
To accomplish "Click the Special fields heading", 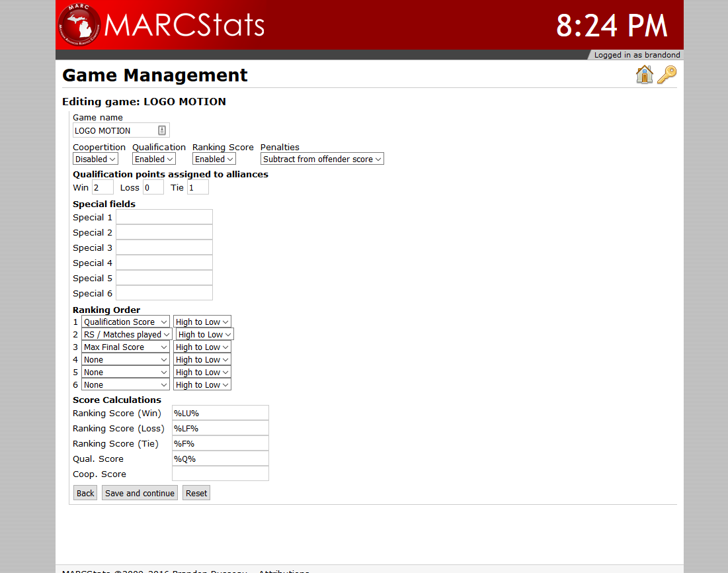I will click(104, 204).
